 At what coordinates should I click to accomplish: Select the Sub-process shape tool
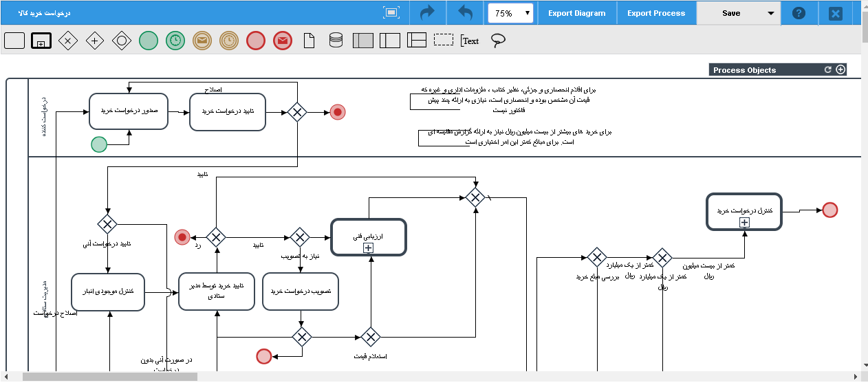point(41,41)
